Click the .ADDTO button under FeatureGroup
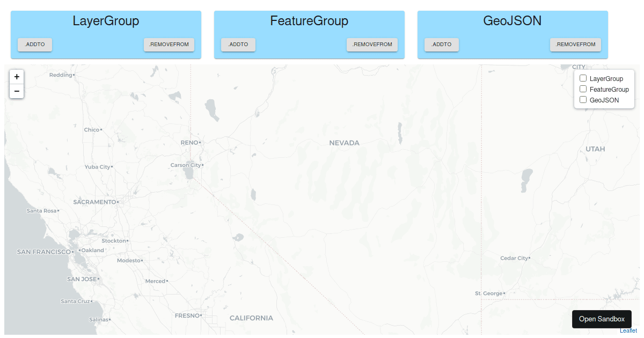 [238, 45]
